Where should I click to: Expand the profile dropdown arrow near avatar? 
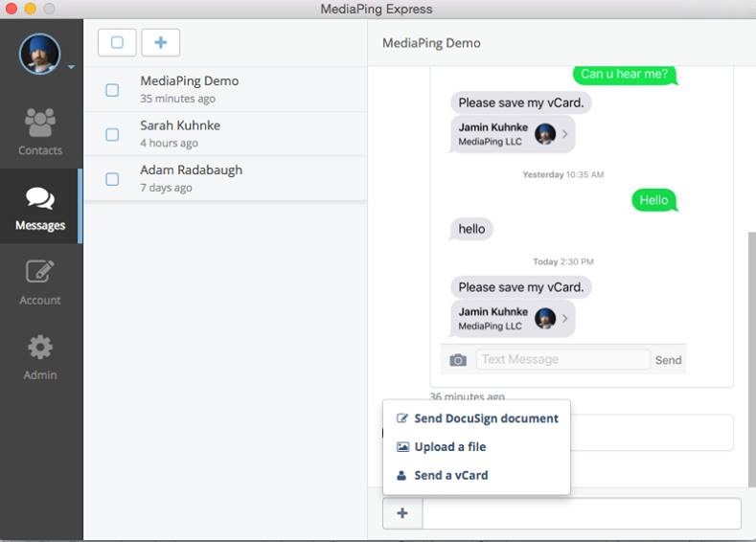(71, 66)
